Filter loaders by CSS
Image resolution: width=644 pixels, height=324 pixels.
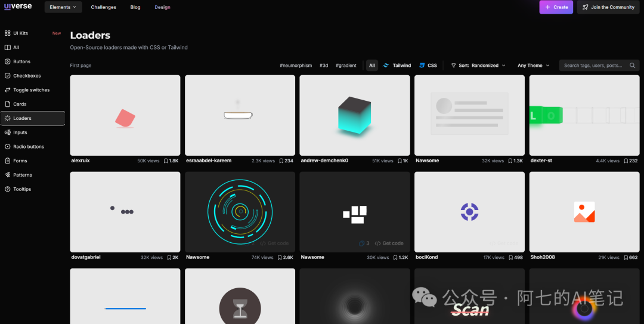click(x=428, y=66)
